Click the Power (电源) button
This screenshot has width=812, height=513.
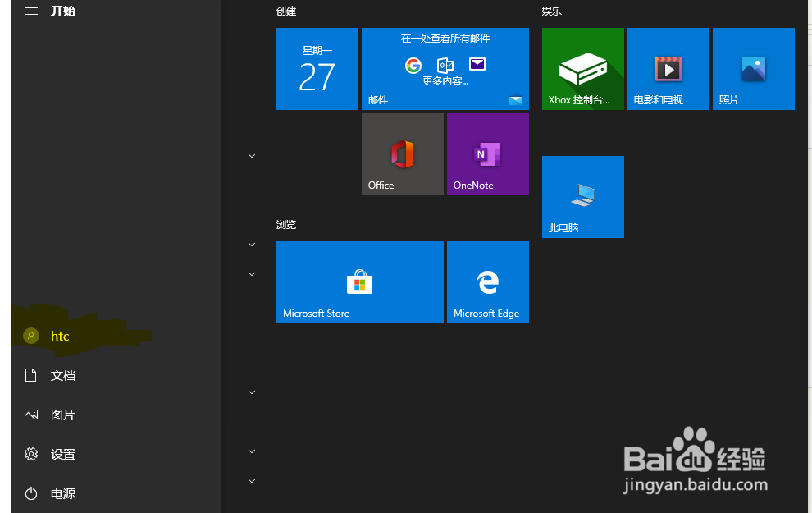(115, 493)
